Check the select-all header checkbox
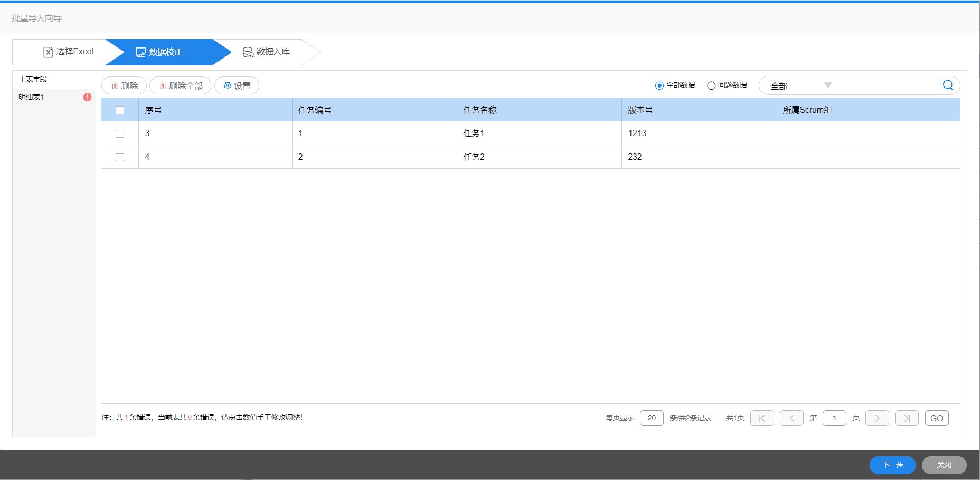Viewport: 980px width, 480px height. click(x=120, y=110)
